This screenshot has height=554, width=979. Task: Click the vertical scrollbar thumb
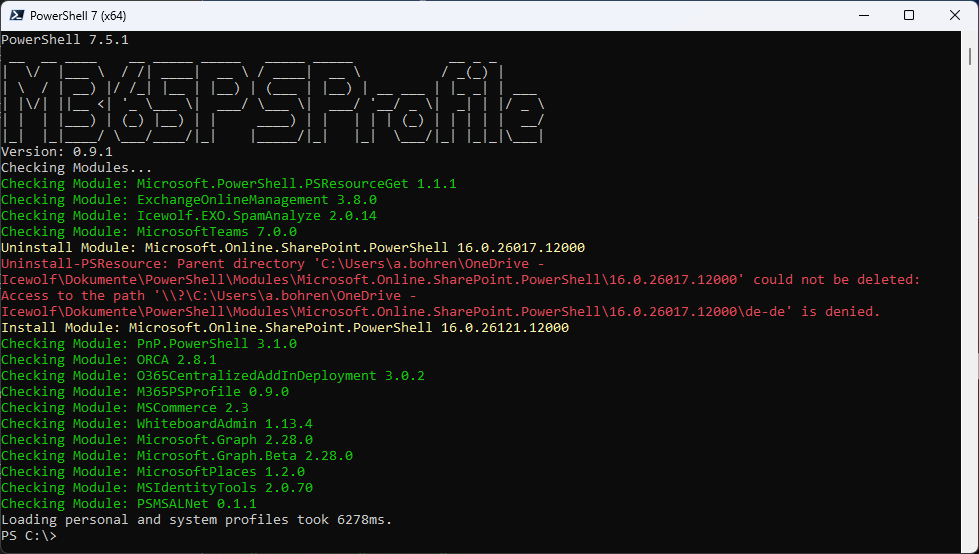point(970,56)
